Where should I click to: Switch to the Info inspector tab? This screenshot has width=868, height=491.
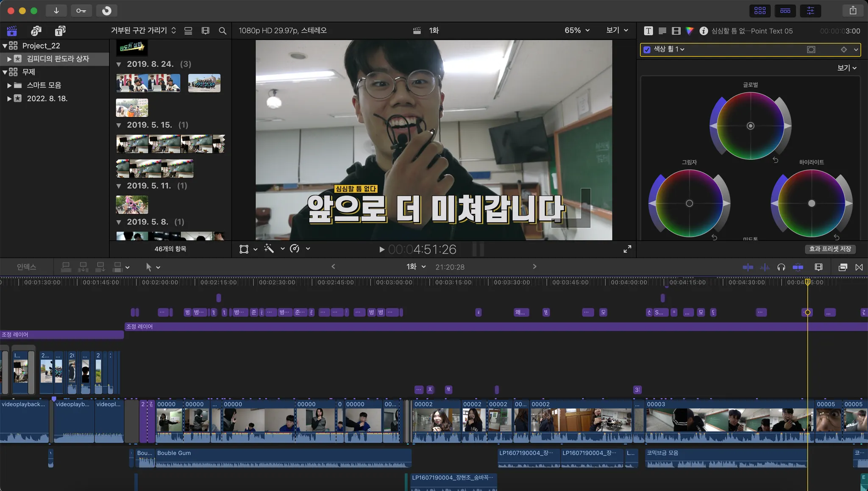tap(703, 31)
